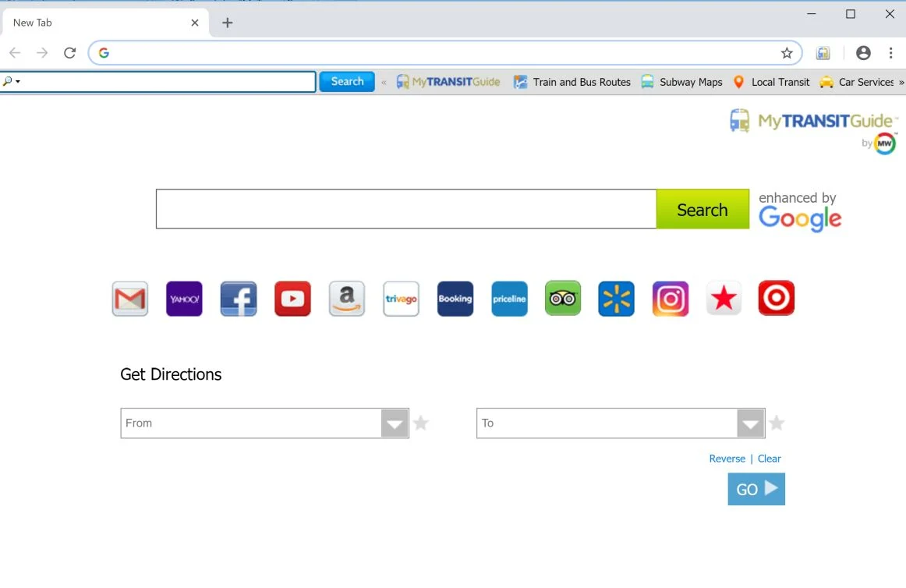Focus the main web search box
Image resolution: width=906 pixels, height=588 pixels.
point(406,209)
